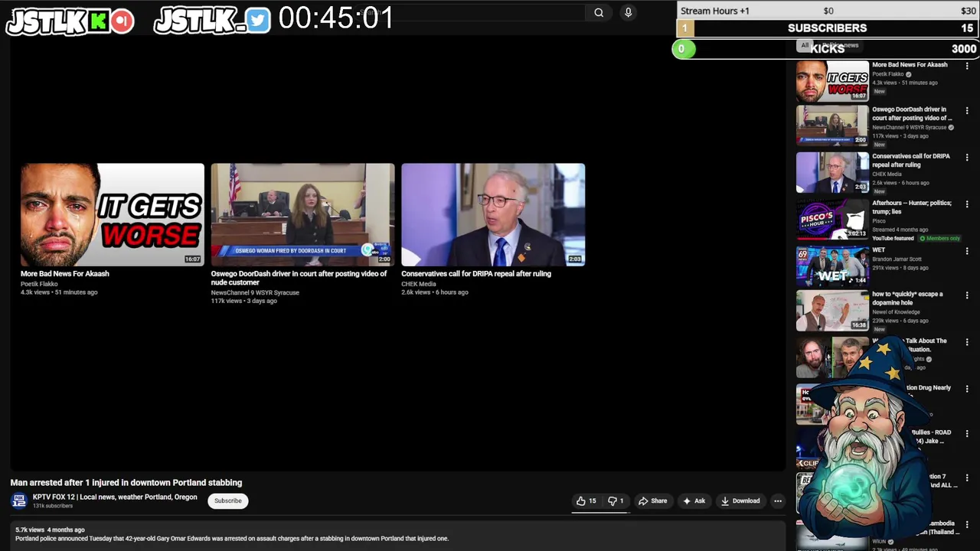The width and height of the screenshot is (980, 551).
Task: Click the Ask button
Action: point(694,501)
